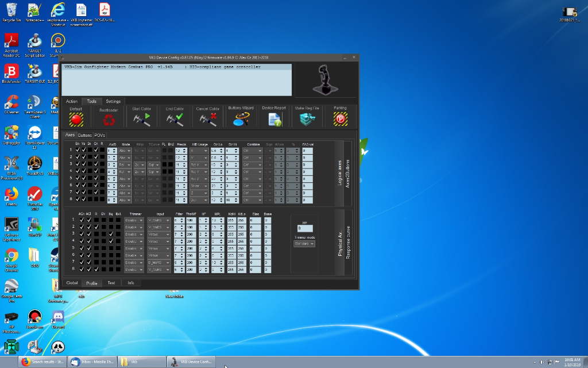The height and width of the screenshot is (368, 588).
Task: Open the Combine dropdown for logical axis 3
Action: point(253,164)
